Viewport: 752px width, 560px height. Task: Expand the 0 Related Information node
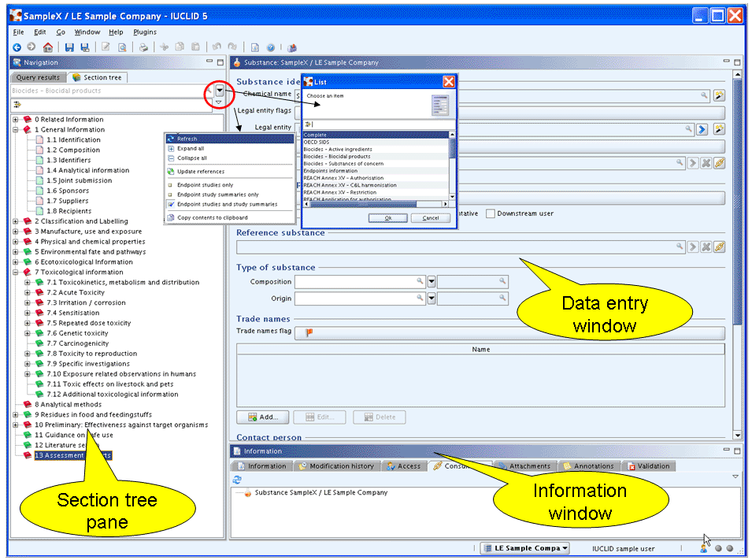pyautogui.click(x=15, y=120)
